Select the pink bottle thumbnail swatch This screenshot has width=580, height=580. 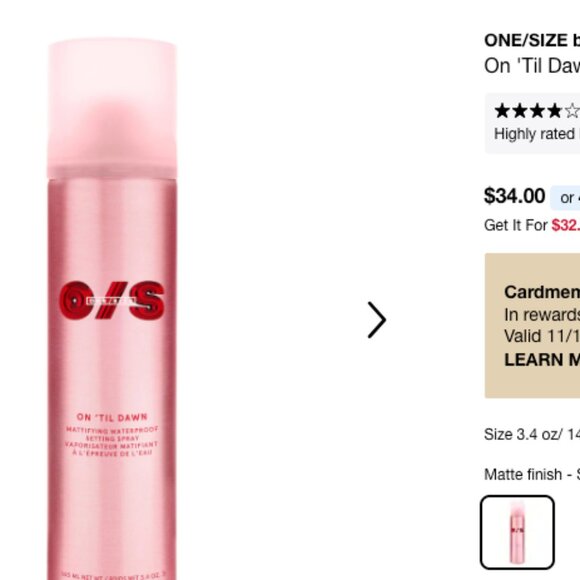point(517,532)
